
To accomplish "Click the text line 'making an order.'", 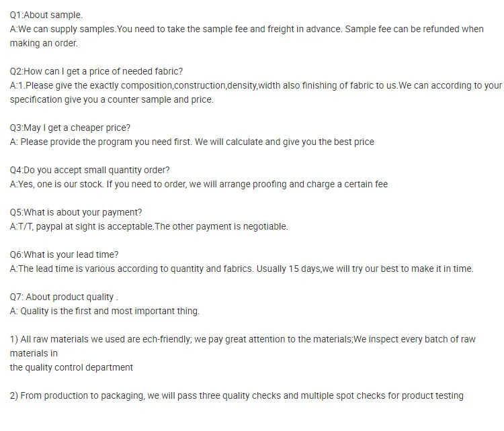I will [44, 44].
